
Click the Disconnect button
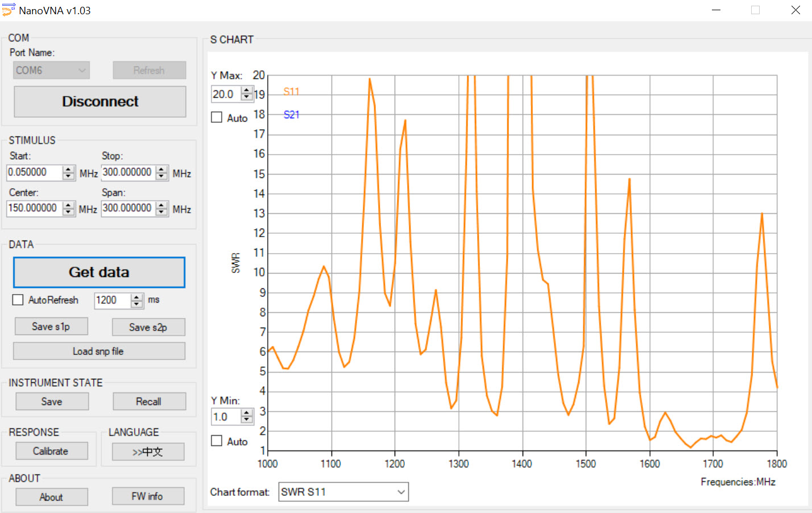click(100, 101)
